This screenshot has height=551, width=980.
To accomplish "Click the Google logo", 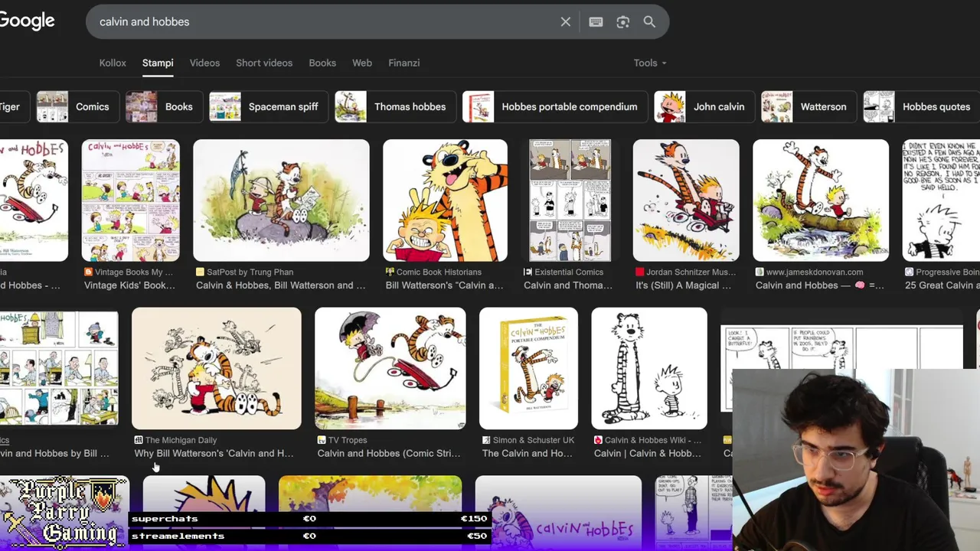I will coord(27,21).
